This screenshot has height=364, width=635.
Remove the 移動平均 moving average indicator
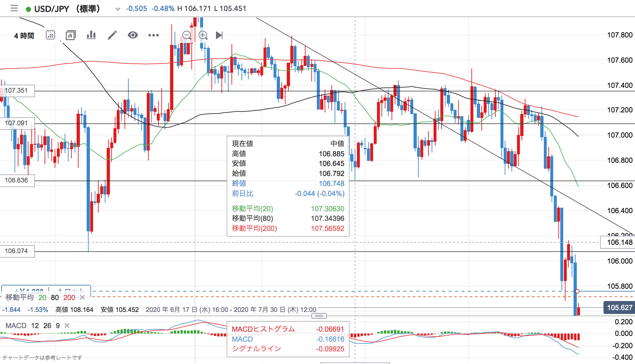82,297
